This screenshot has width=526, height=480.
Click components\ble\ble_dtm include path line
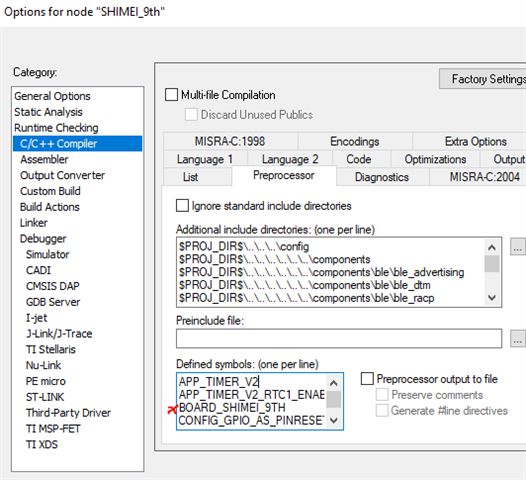click(305, 285)
